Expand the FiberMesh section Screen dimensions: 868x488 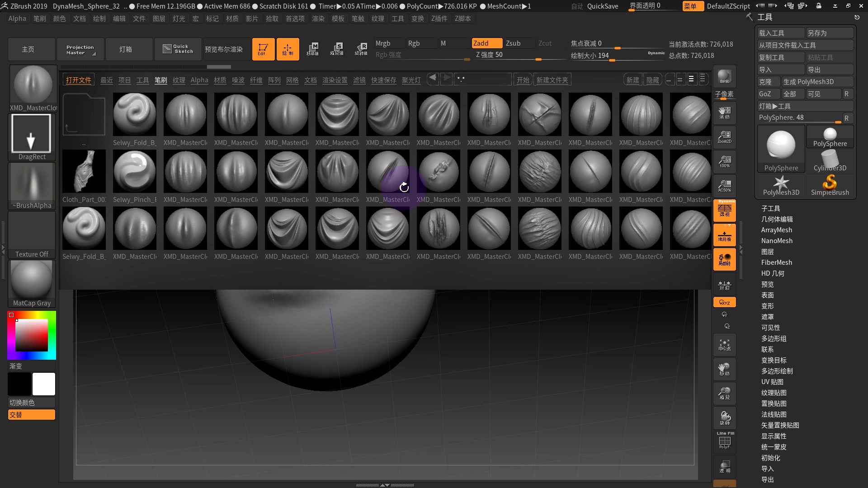click(776, 262)
